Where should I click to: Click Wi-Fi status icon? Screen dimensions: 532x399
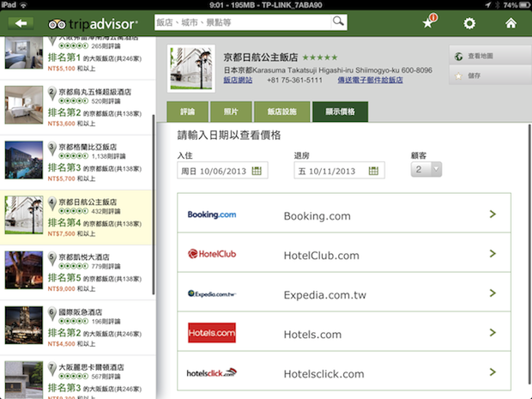23,5
